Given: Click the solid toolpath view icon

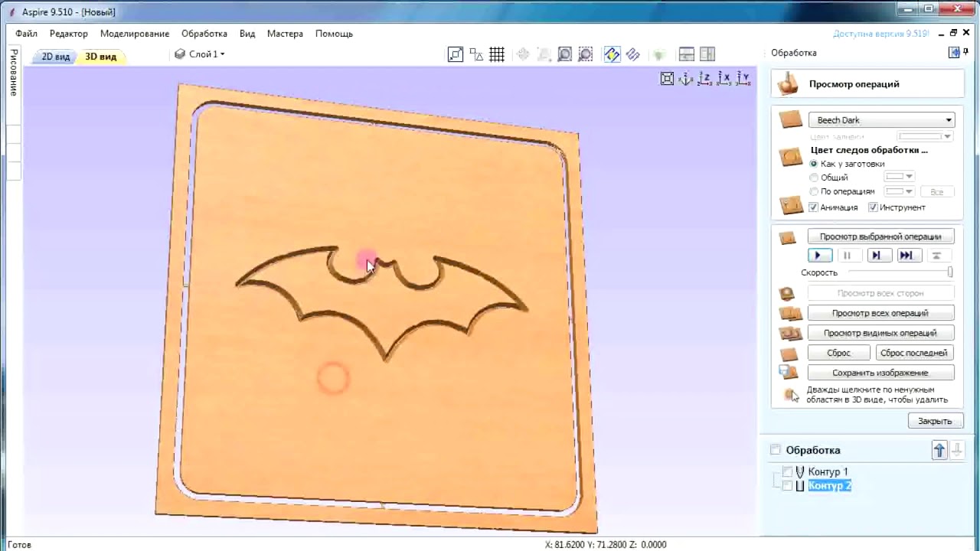Looking at the screenshot, I should coord(632,54).
